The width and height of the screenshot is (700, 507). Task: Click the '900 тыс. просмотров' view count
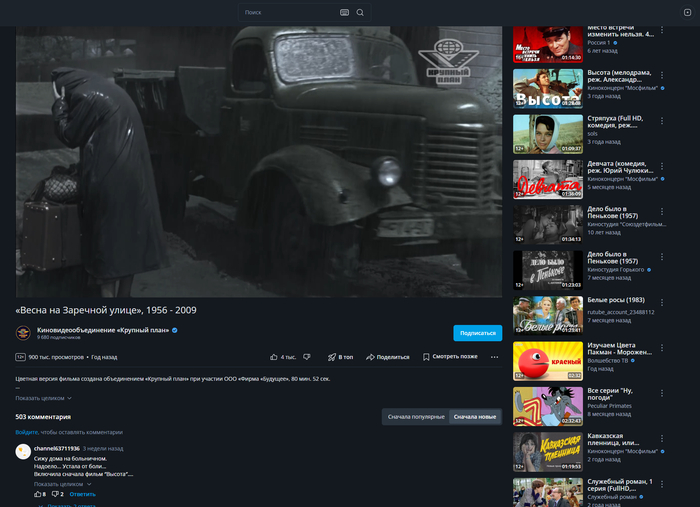coord(56,357)
